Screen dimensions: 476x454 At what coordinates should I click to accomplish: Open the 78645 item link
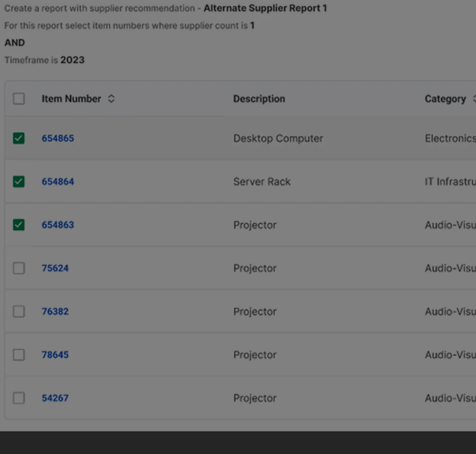coord(55,355)
